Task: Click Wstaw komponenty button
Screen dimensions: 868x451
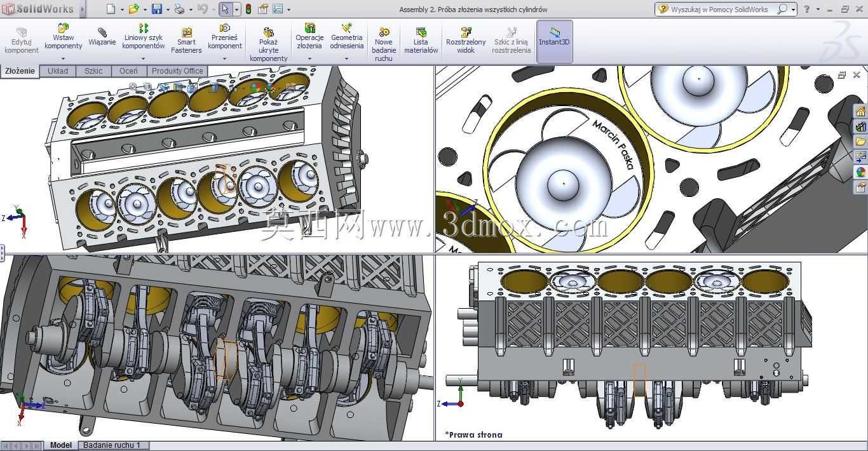Action: (x=63, y=36)
